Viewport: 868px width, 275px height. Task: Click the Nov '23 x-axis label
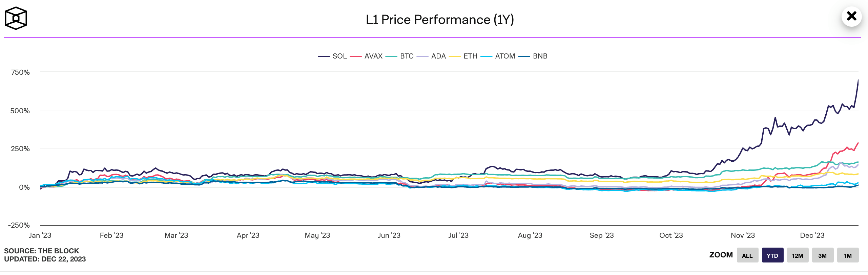click(x=743, y=235)
